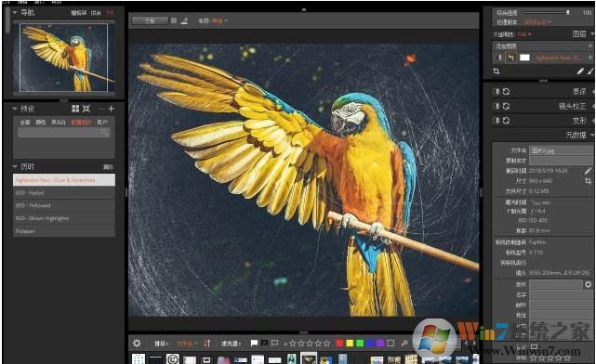Toggle the 景深 panel on/off switch
The height and width of the screenshot is (364, 596).
pos(496,92)
